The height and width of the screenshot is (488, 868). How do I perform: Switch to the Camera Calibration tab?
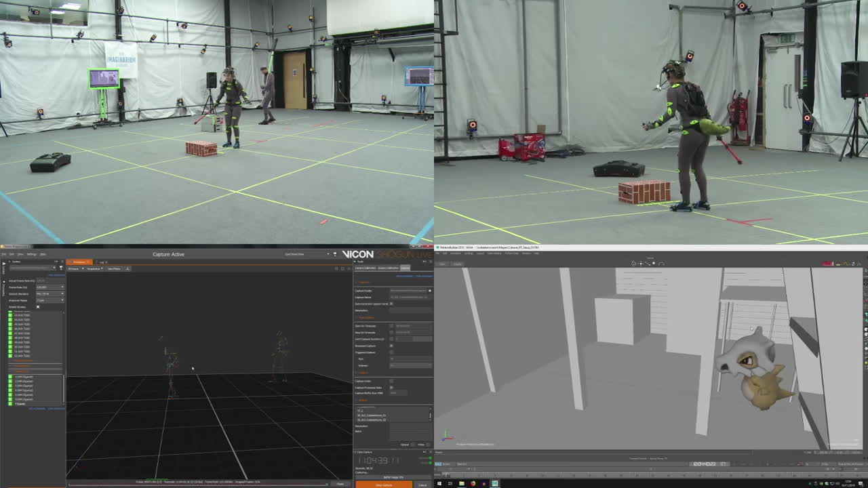366,268
